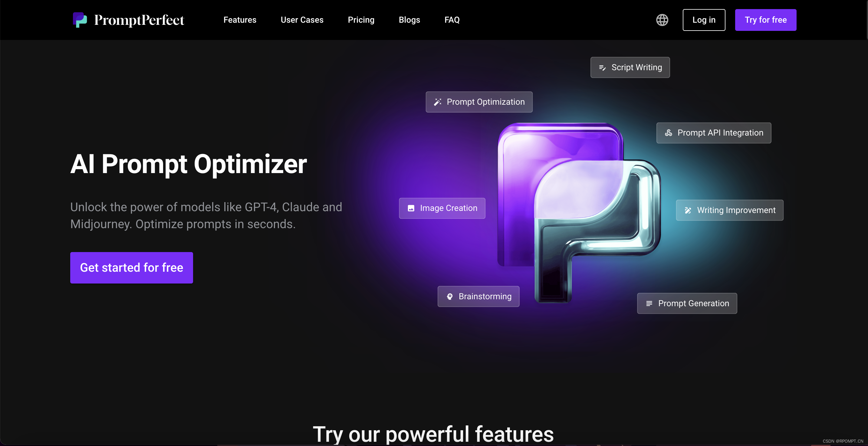
Task: Click the Prompt Optimization feature icon
Action: click(437, 102)
